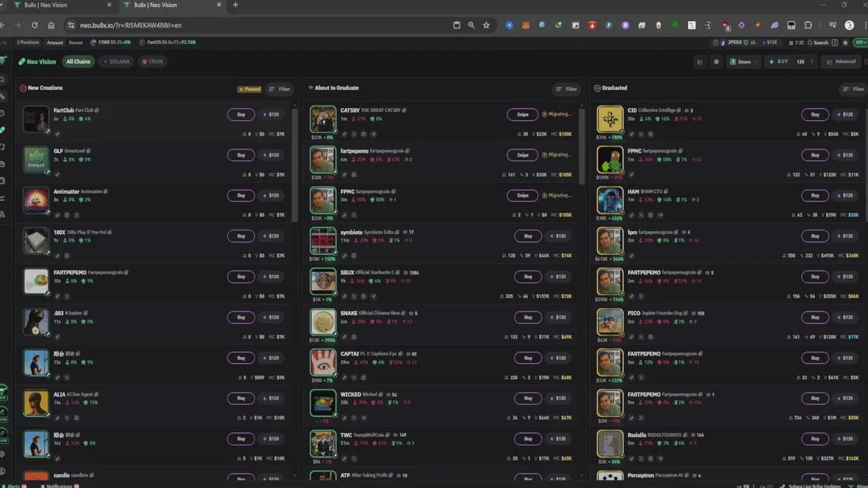868x488 pixels.
Task: Click the keyboard shortcut slash icon
Action: (x=835, y=42)
